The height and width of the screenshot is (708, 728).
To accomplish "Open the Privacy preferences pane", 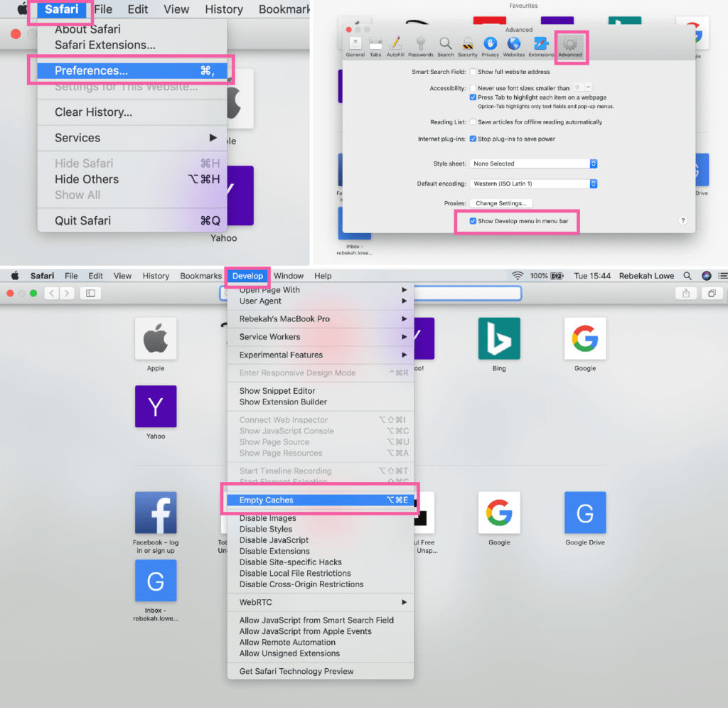I will tap(490, 45).
